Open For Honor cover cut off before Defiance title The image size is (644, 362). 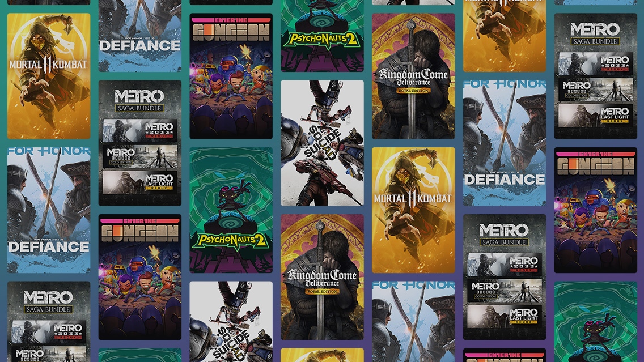click(x=413, y=322)
